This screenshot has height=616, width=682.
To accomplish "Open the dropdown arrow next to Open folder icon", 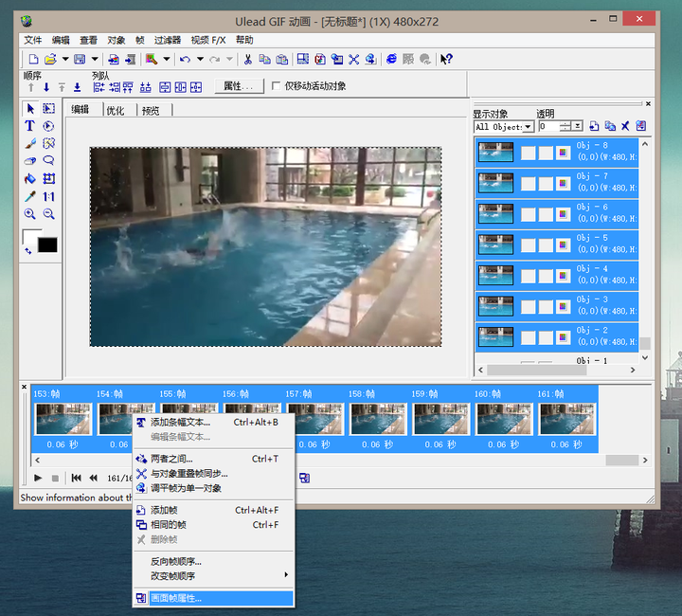I will click(x=65, y=60).
